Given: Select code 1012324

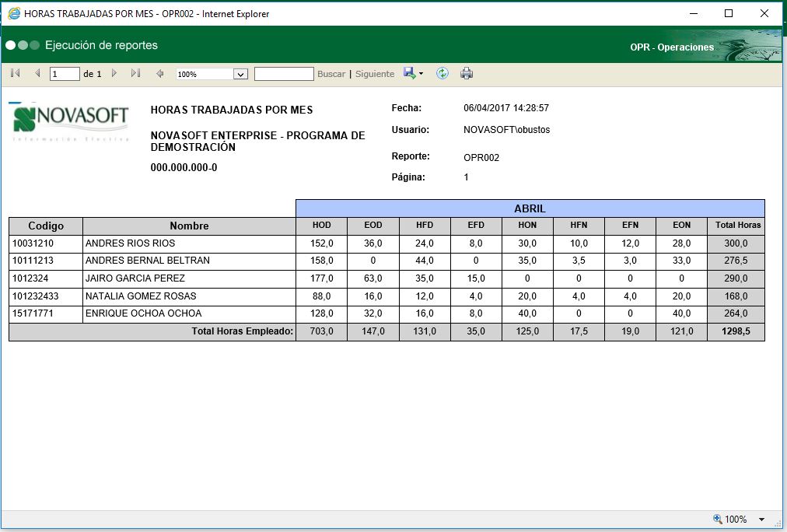Looking at the screenshot, I should pyautogui.click(x=30, y=278).
